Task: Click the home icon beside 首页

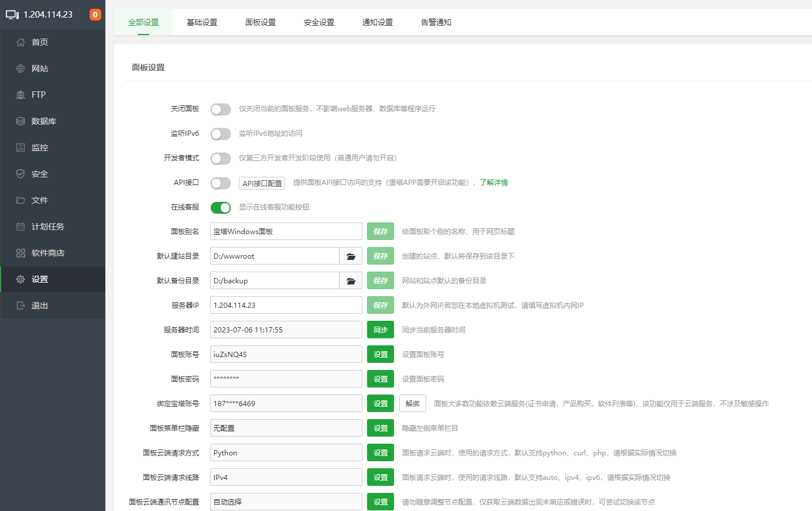Action: point(20,42)
